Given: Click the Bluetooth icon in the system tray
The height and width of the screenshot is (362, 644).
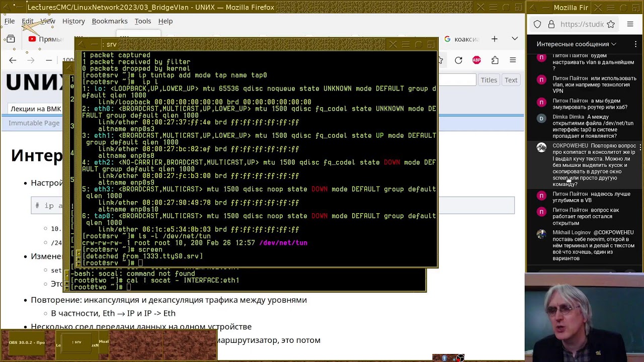Looking at the screenshot, I should 444,358.
